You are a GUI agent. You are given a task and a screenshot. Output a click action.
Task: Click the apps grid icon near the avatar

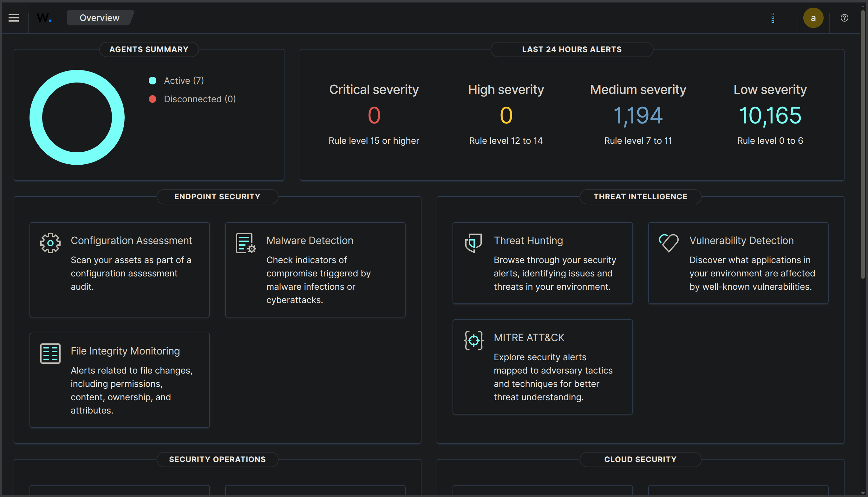(x=773, y=18)
